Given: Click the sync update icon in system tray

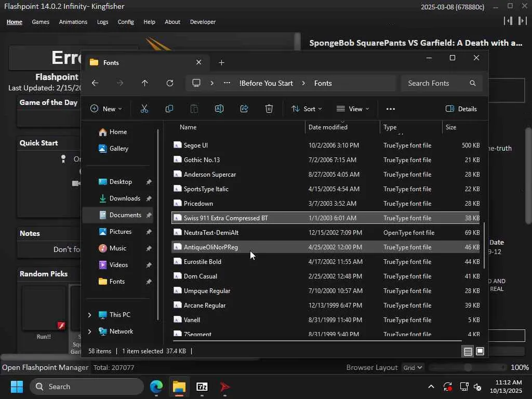Looking at the screenshot, I should tap(447, 387).
